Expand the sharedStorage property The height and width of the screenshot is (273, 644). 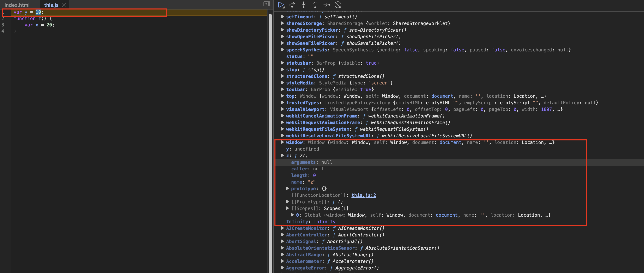tap(282, 23)
